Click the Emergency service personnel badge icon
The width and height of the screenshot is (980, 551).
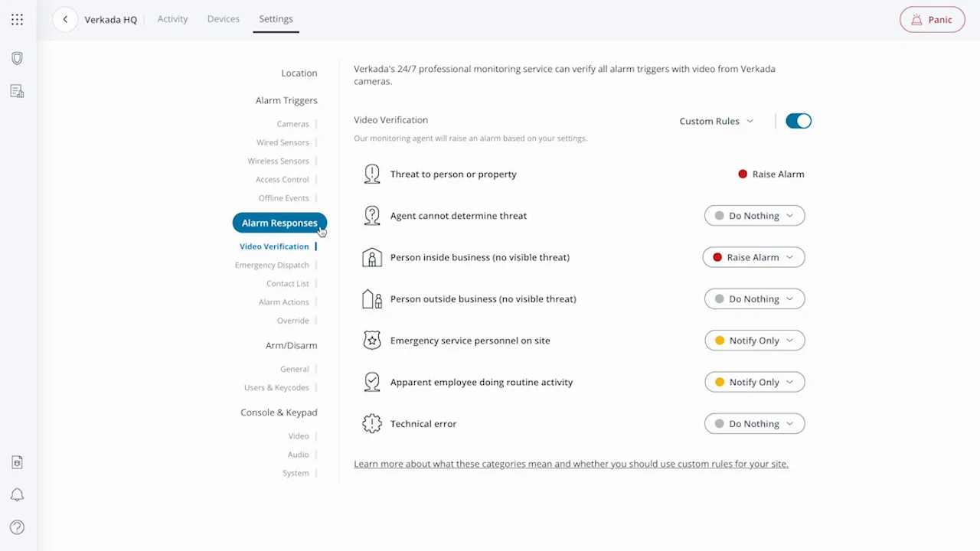tap(372, 341)
